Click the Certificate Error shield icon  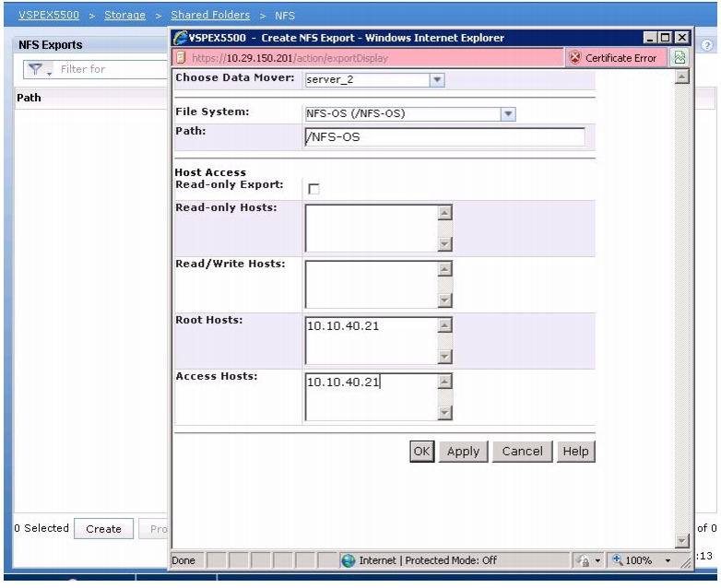pos(574,58)
